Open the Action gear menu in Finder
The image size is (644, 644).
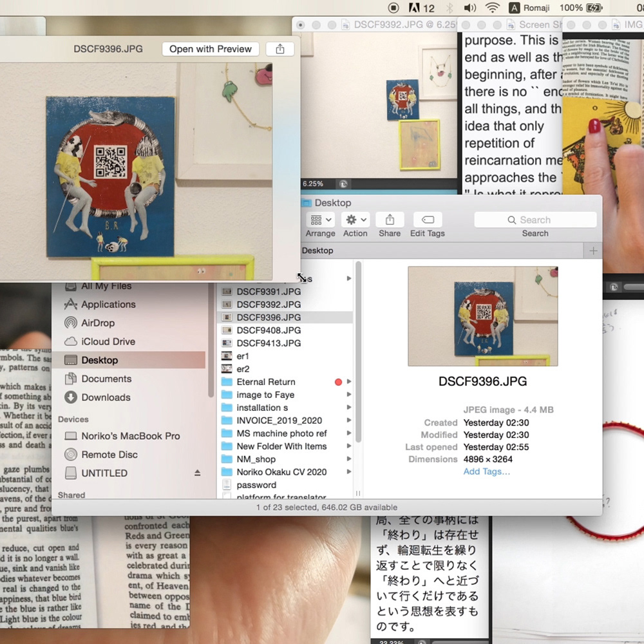(355, 220)
